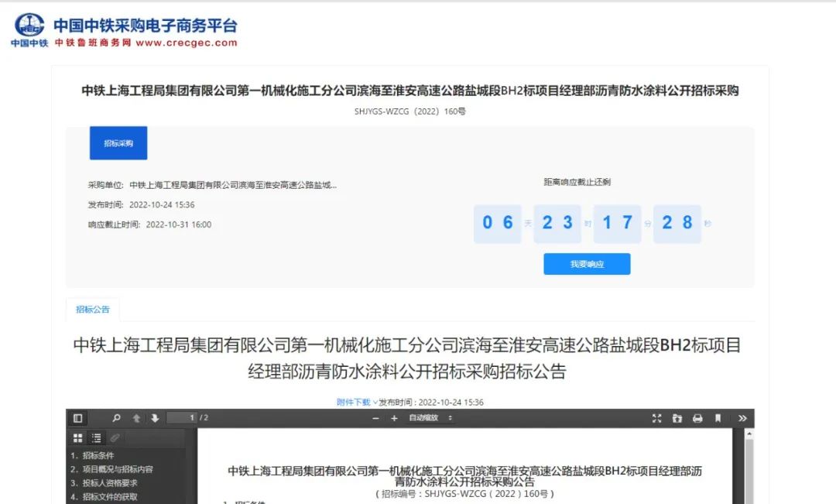Open the 自动缩放 zoom dropdown
Screen dimensions: 836x504
[x=431, y=417]
